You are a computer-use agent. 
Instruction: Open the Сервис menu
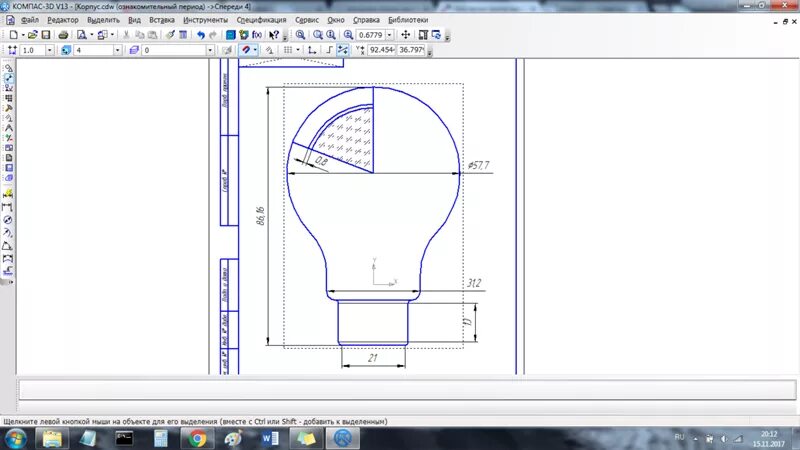(x=307, y=20)
